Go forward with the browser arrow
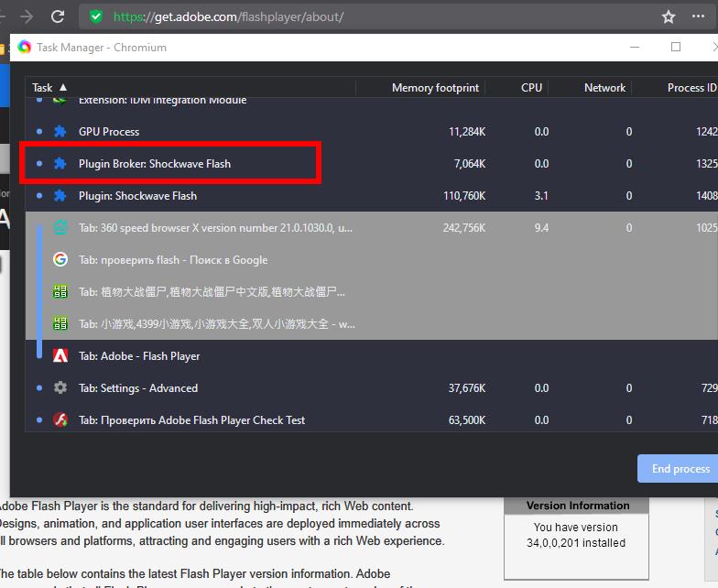This screenshot has height=588, width=718. [x=27, y=16]
